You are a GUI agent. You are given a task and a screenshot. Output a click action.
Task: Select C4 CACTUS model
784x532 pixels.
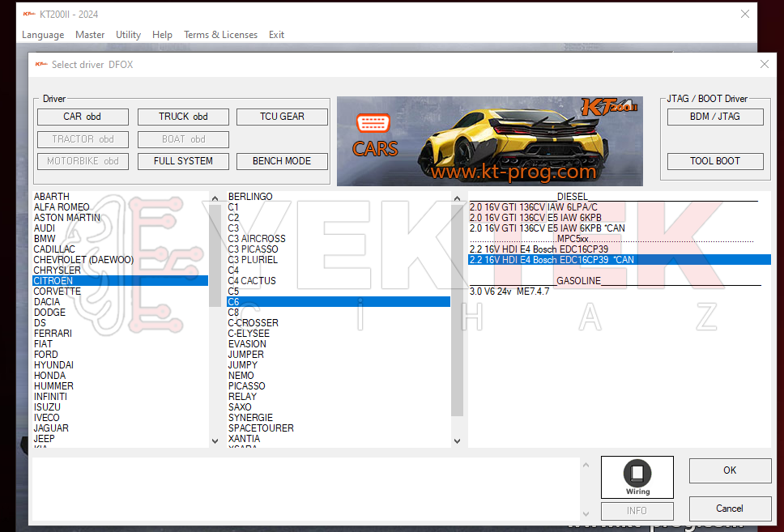pos(339,280)
